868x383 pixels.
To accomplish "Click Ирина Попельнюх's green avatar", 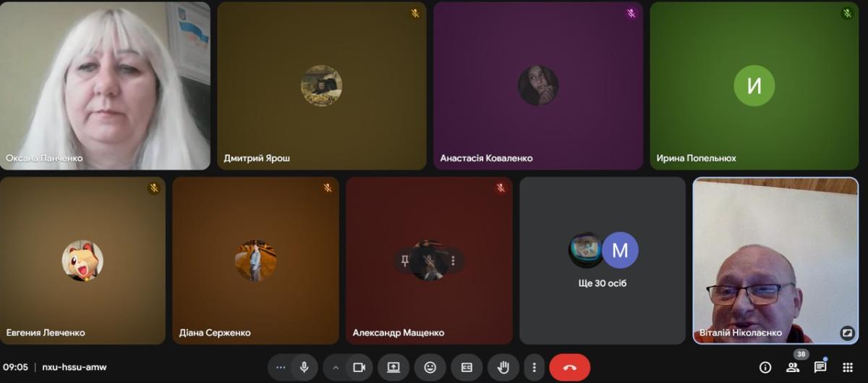I will [x=754, y=85].
